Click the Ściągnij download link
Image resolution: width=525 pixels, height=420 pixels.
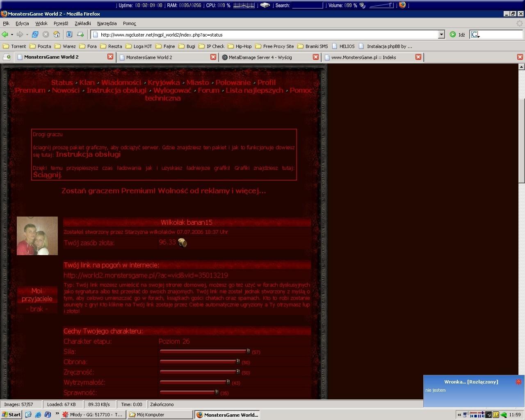[47, 175]
